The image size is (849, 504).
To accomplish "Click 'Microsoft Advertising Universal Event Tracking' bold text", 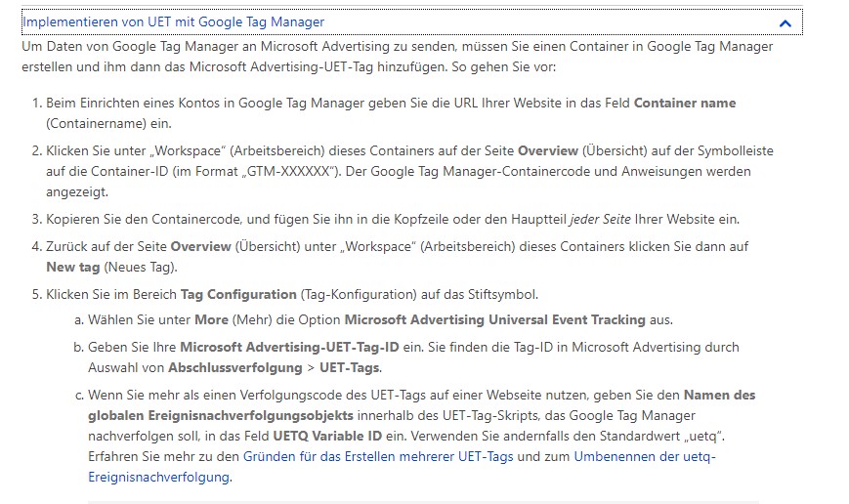I will click(494, 319).
